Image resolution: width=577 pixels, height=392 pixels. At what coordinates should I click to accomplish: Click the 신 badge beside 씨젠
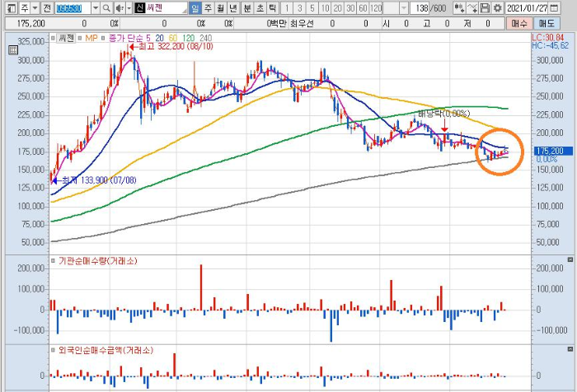[139, 7]
